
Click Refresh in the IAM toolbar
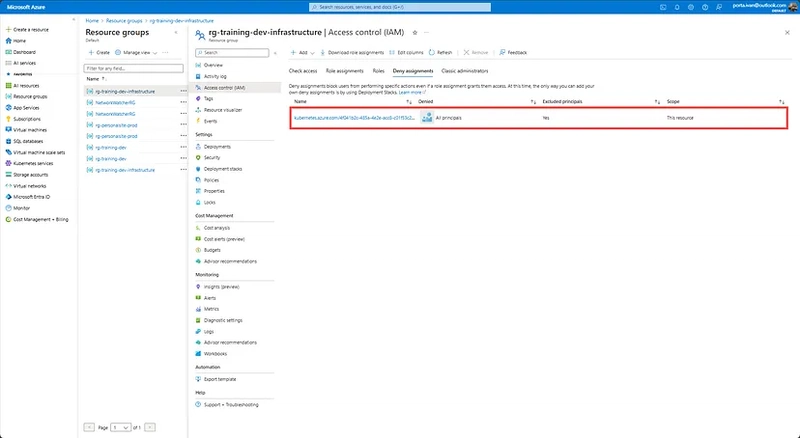click(x=440, y=53)
